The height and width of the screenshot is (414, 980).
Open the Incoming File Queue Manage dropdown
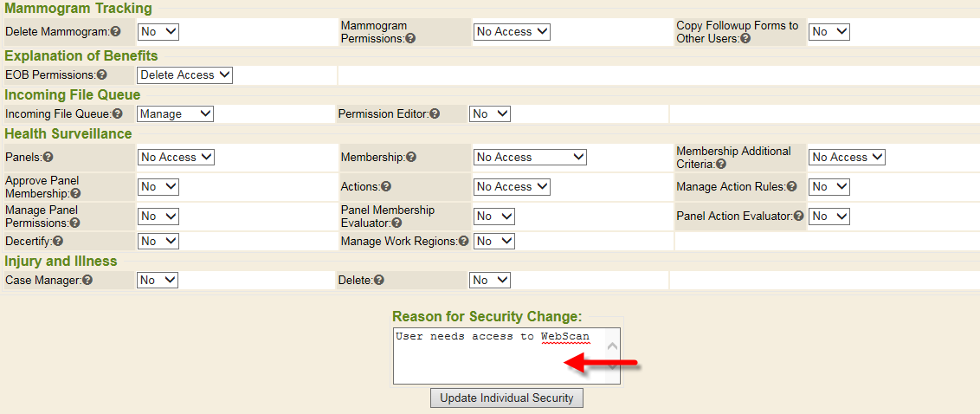coord(175,113)
